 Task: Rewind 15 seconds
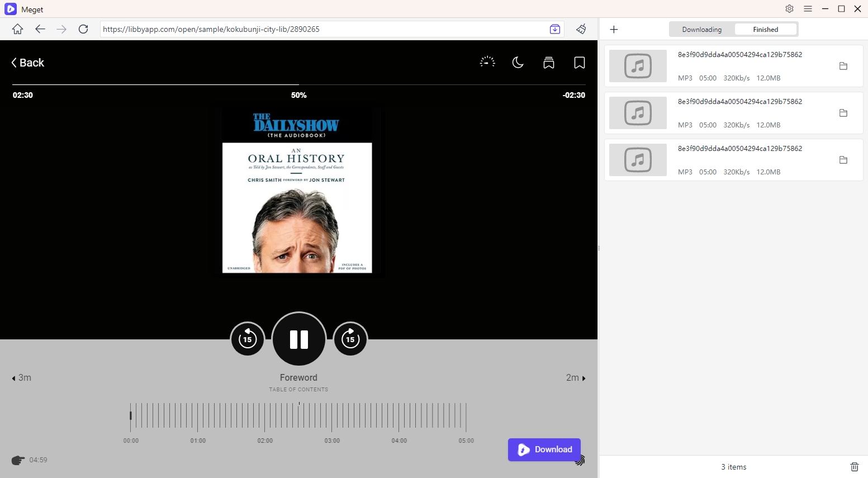pyautogui.click(x=248, y=339)
